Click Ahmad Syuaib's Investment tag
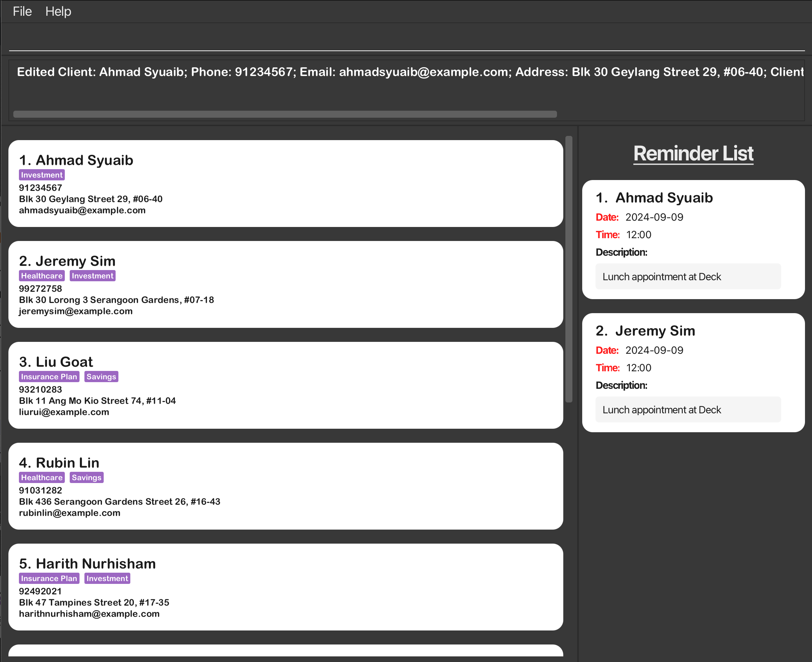Viewport: 812px width, 662px height. (42, 175)
